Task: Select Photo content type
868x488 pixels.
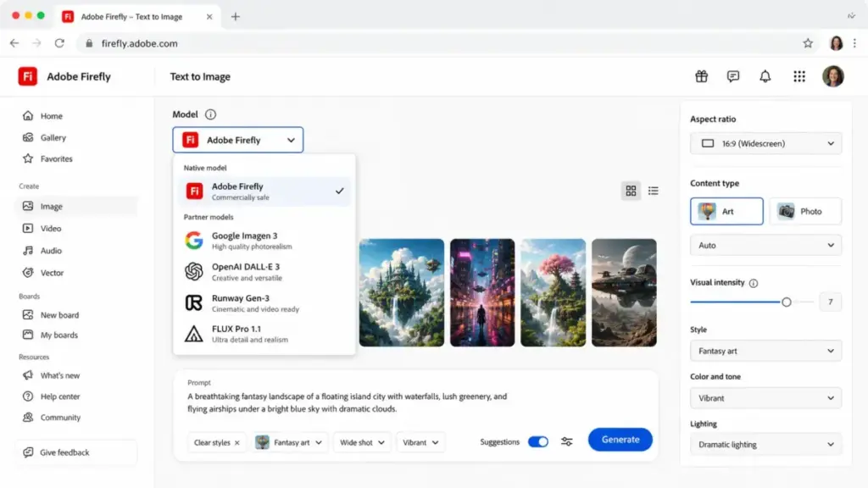Action: (805, 211)
